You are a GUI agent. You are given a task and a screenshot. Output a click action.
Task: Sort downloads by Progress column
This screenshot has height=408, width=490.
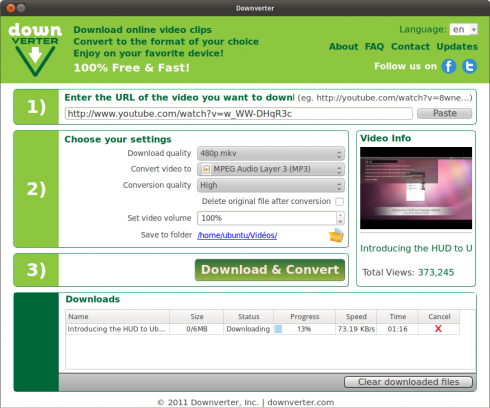coord(304,316)
